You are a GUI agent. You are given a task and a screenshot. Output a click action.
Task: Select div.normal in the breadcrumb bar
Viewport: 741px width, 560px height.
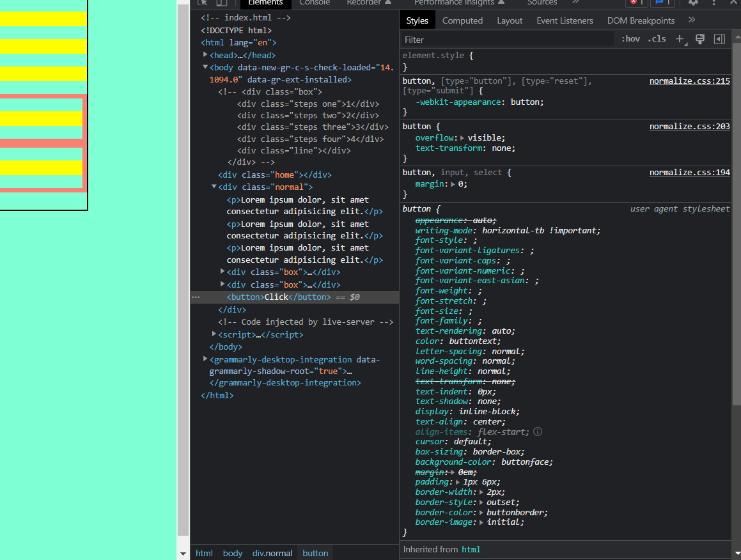point(272,553)
